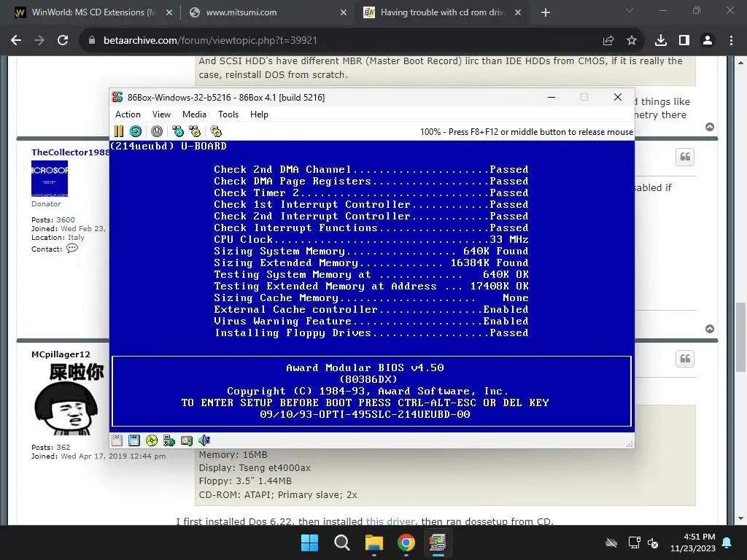Quote MCpillager12's post
This screenshot has height=560, width=747.
685,359
